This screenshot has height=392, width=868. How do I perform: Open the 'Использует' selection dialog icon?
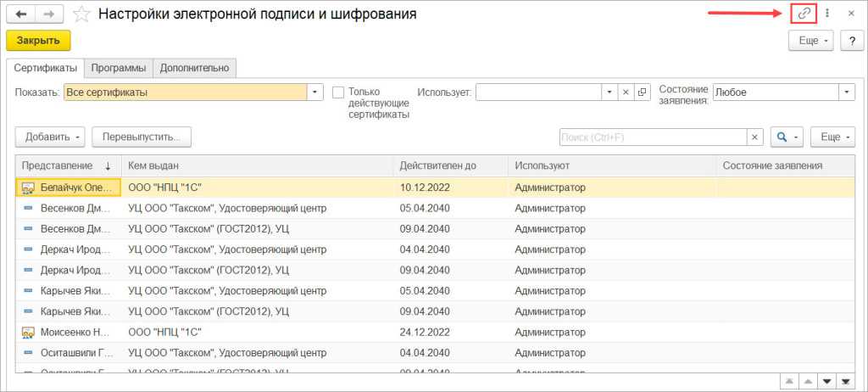tap(643, 92)
